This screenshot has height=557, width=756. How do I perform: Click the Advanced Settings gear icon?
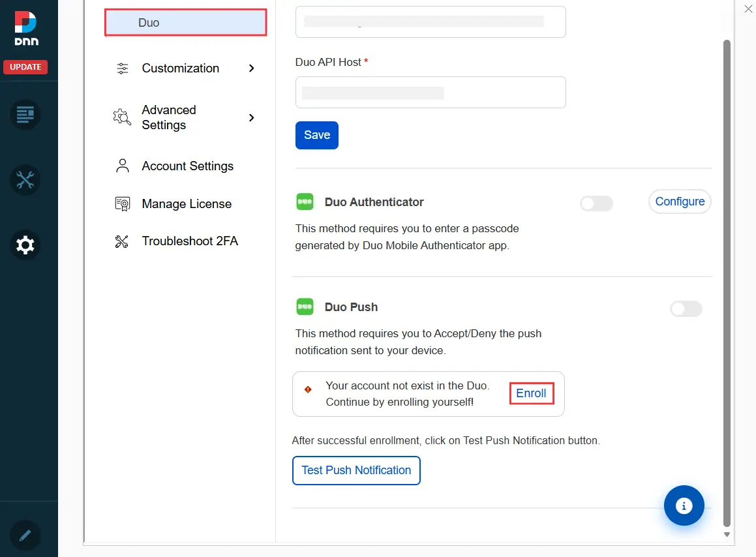[122, 117]
